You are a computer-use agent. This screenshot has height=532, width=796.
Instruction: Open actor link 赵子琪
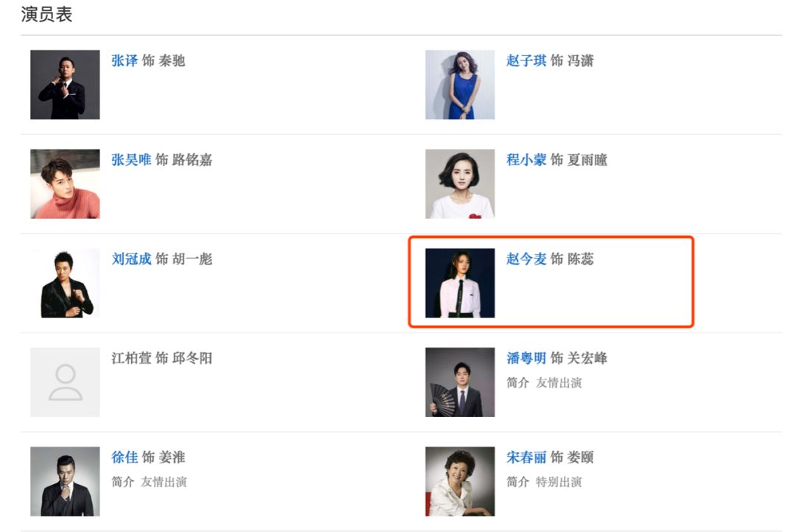(526, 61)
